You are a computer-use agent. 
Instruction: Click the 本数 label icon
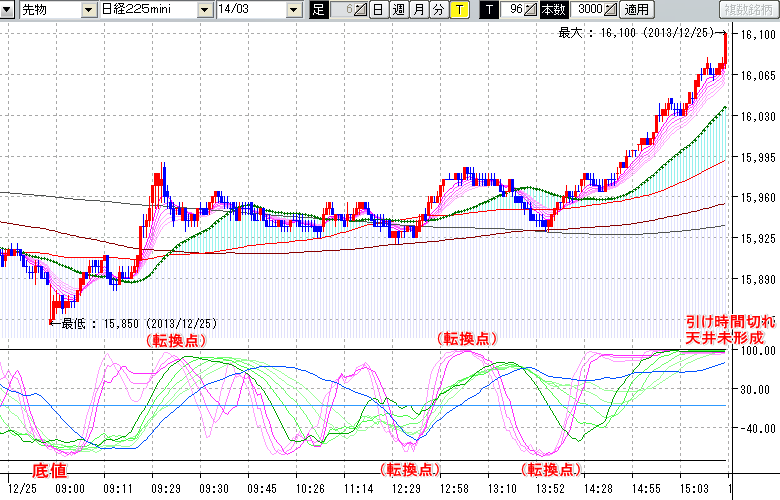552,10
